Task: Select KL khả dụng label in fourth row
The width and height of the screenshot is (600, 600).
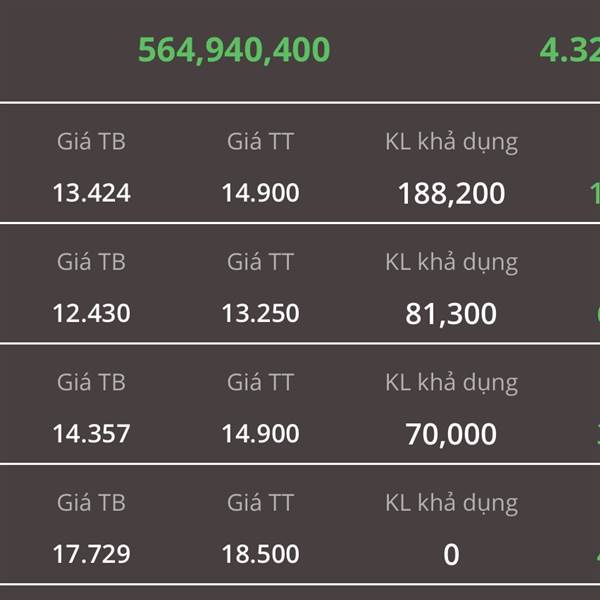Action: point(452,504)
